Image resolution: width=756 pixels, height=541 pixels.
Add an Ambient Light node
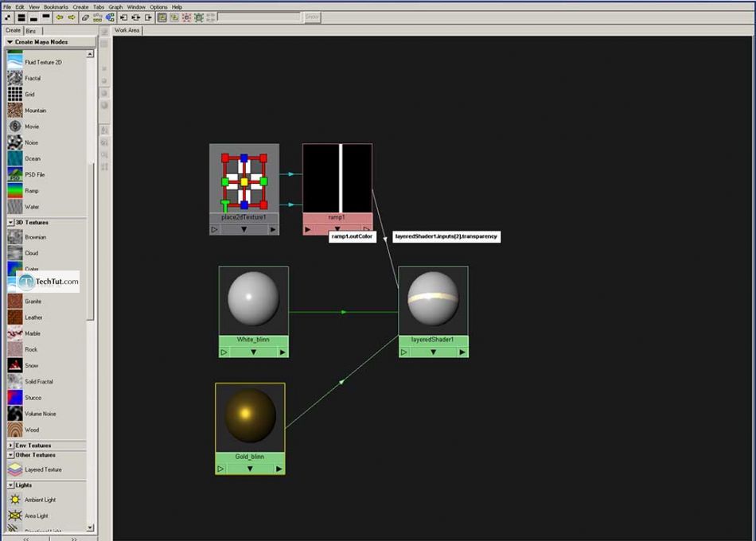pyautogui.click(x=15, y=500)
